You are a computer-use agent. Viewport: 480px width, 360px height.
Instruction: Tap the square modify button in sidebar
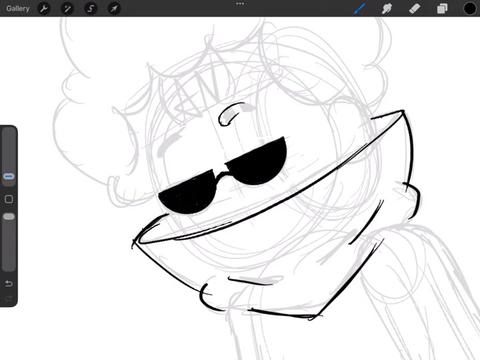(9, 199)
